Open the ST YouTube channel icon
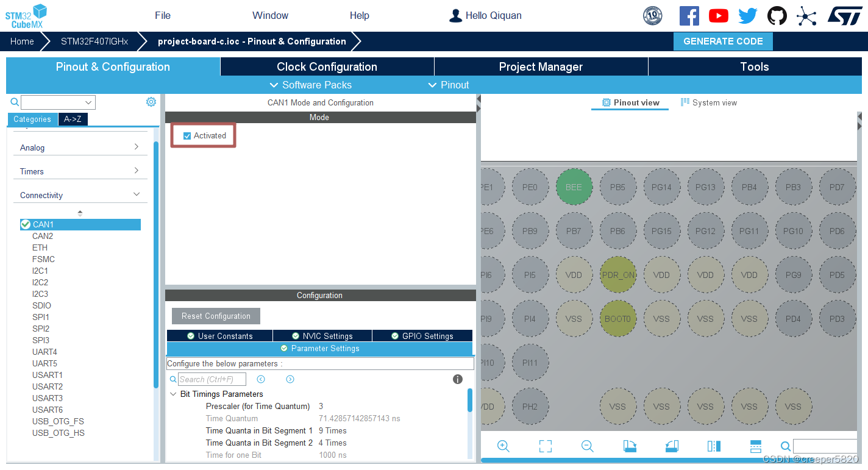The height and width of the screenshot is (470, 868). click(719, 16)
